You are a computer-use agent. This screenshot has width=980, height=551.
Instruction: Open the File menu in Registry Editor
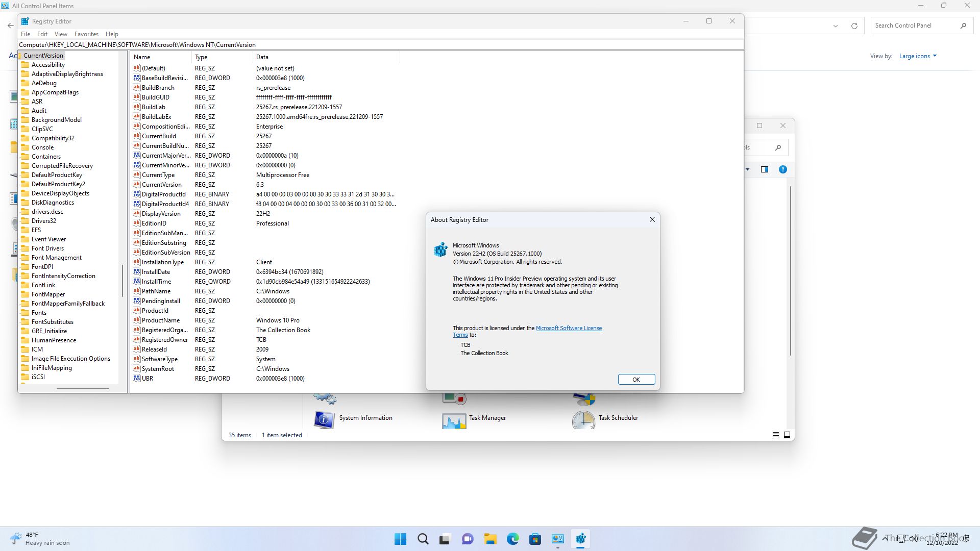coord(26,34)
